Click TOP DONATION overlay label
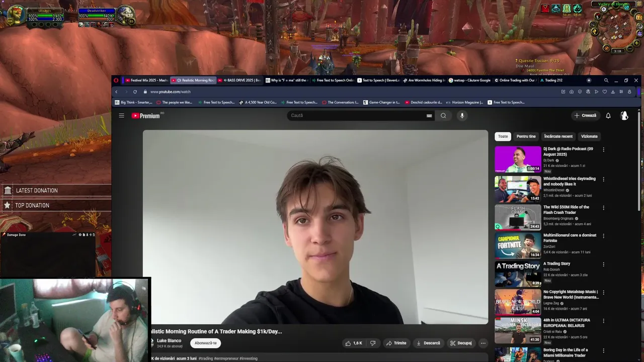This screenshot has width=644, height=362. coord(32,206)
